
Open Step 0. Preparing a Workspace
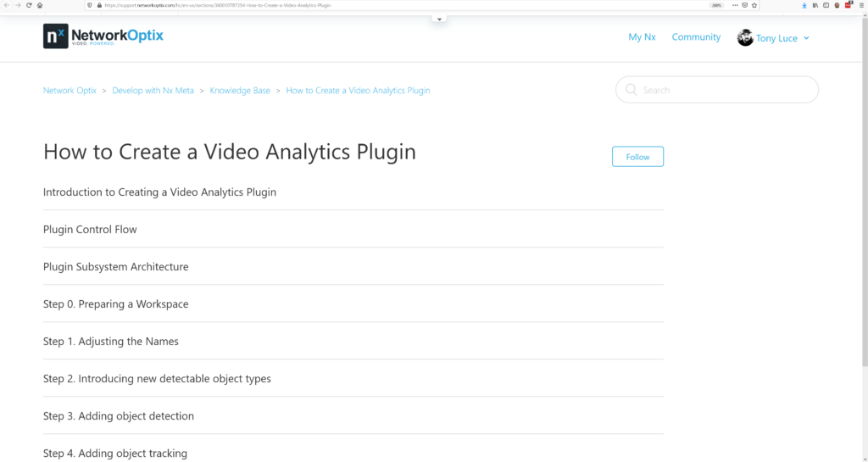tap(115, 303)
